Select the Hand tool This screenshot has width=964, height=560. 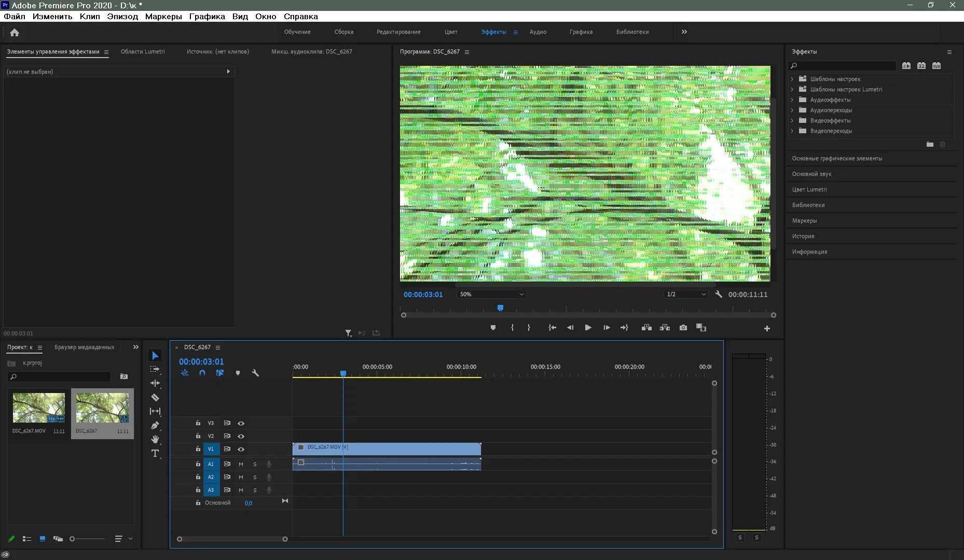tap(155, 439)
